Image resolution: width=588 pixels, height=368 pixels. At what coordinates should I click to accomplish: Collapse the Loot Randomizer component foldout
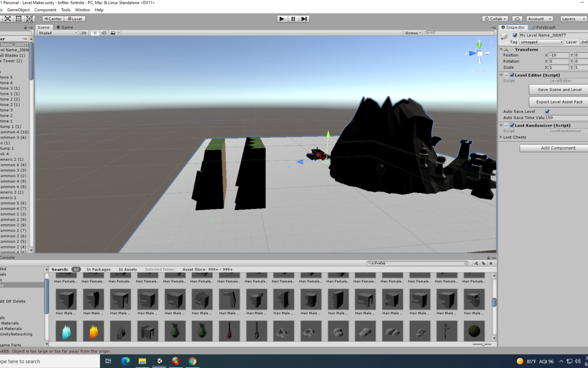tap(501, 125)
